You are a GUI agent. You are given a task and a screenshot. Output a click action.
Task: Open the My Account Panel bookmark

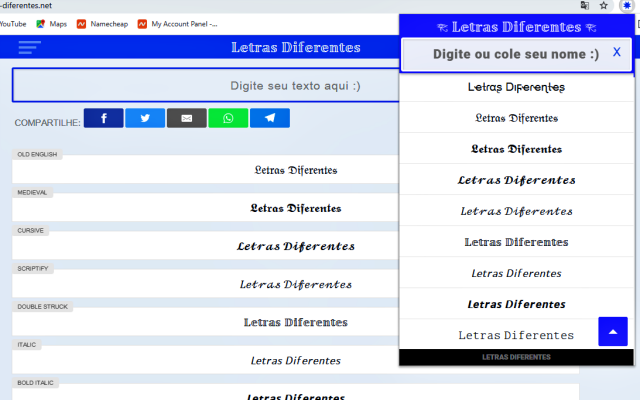pyautogui.click(x=178, y=24)
